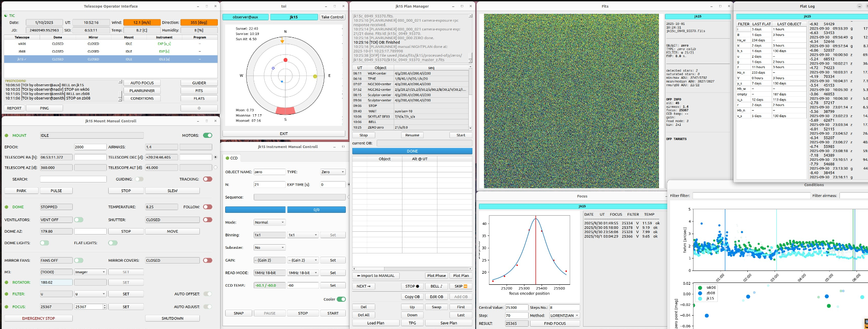Click the NEXT → arrow button
The width and height of the screenshot is (868, 329).
(364, 286)
